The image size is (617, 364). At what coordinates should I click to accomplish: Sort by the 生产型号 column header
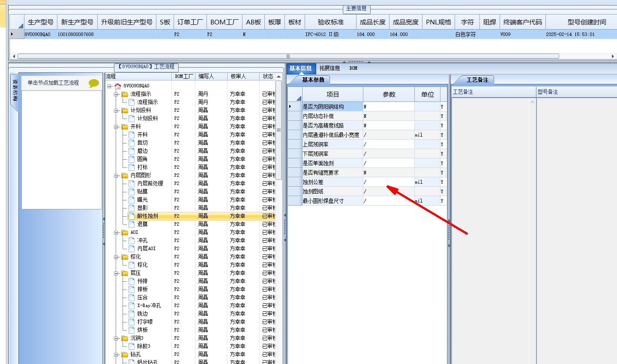(41, 22)
